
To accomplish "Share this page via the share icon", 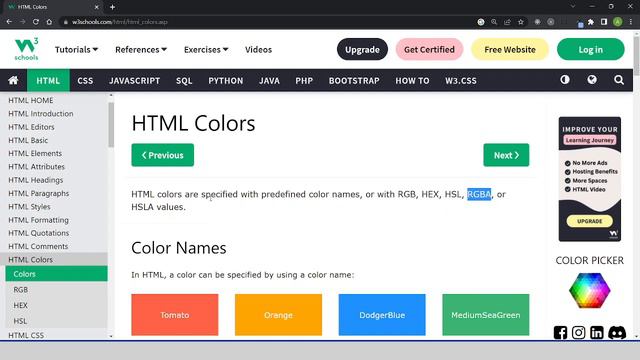I will pyautogui.click(x=507, y=22).
